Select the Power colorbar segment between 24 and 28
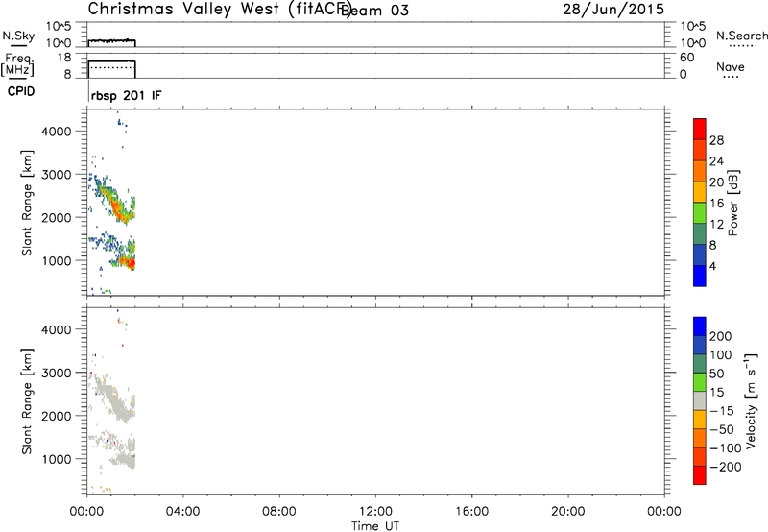The image size is (768, 532). click(x=700, y=151)
